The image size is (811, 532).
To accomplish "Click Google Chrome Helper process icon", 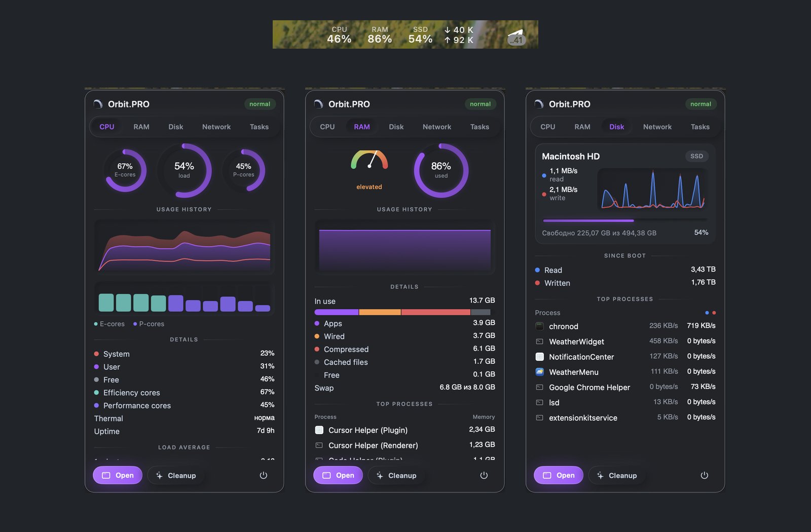I will click(x=540, y=387).
